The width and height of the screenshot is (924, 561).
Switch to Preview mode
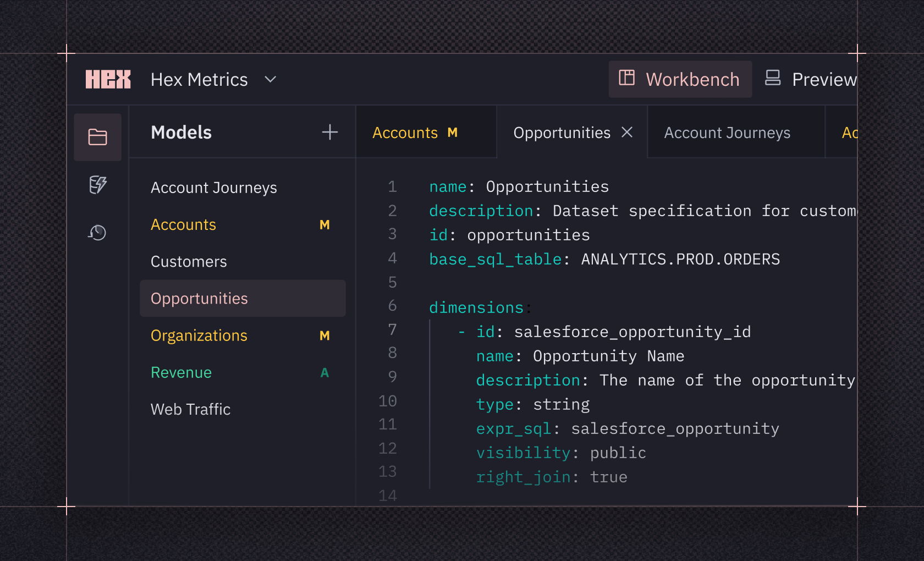[824, 79]
